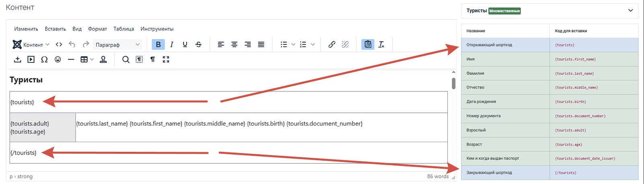Image resolution: width=644 pixels, height=184 pixels.
Task: Click the {tourists.age} code in the right panel
Action: [568, 145]
